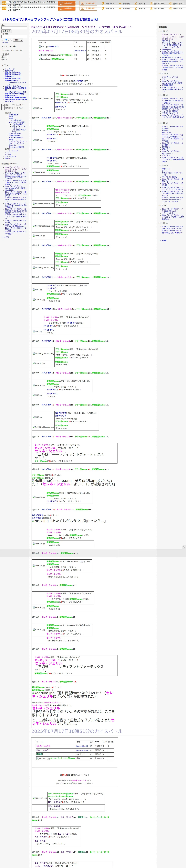186x868 pixels.
Task: Open ずんだもん history link
Action: click(x=166, y=155)
